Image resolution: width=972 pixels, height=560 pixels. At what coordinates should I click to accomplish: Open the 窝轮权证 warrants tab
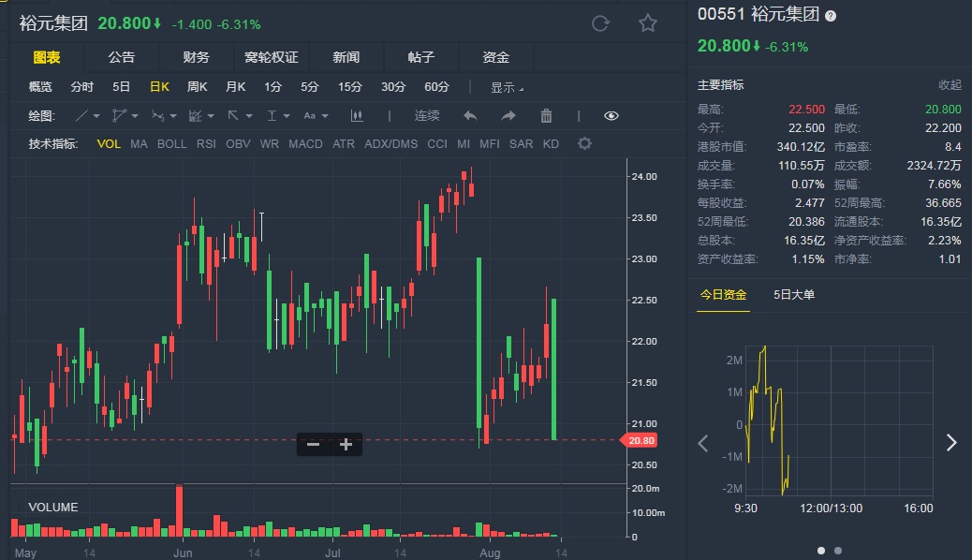(x=272, y=58)
